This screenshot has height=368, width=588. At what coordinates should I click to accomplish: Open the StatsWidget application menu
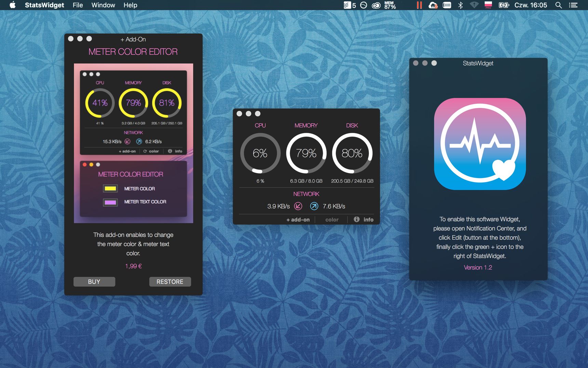tap(44, 5)
